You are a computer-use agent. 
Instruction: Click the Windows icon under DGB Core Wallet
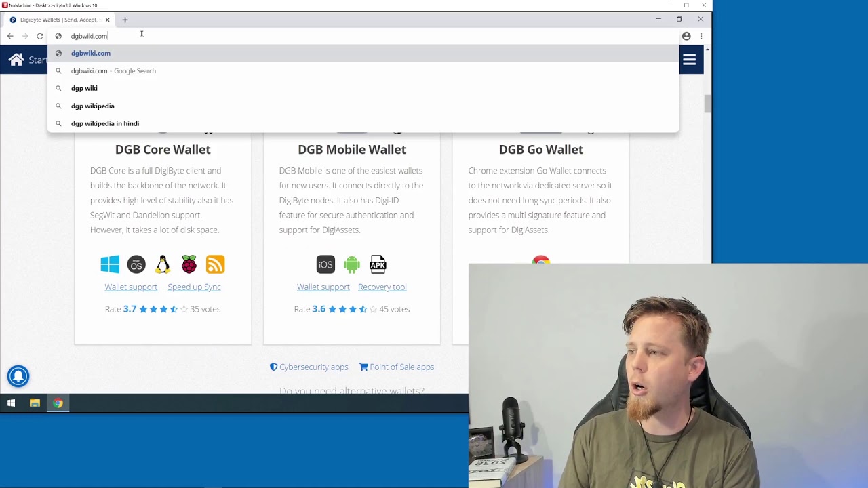[110, 264]
